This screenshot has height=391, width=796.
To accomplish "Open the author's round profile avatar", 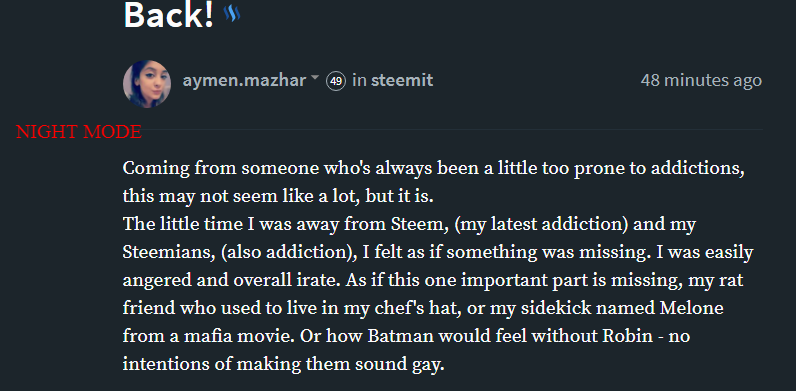I will pos(147,84).
